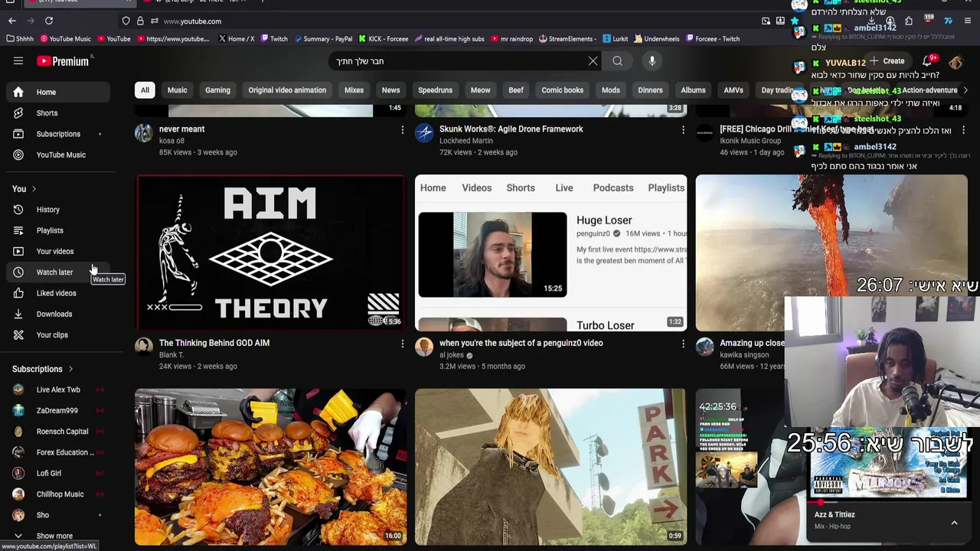Open the Summary - PayPal bookmark
The height and width of the screenshot is (551, 980).
[x=322, y=39]
